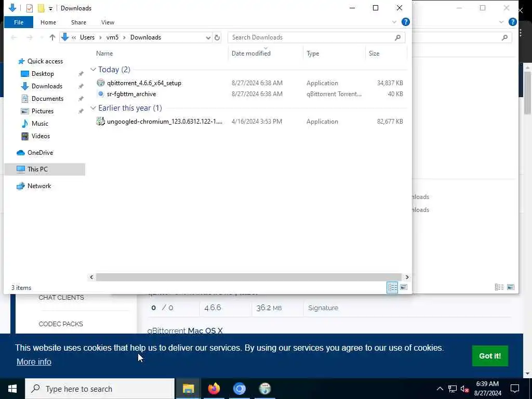The width and height of the screenshot is (532, 399).
Task: Click the horizontal scrollbar's right arrow
Action: (x=407, y=277)
